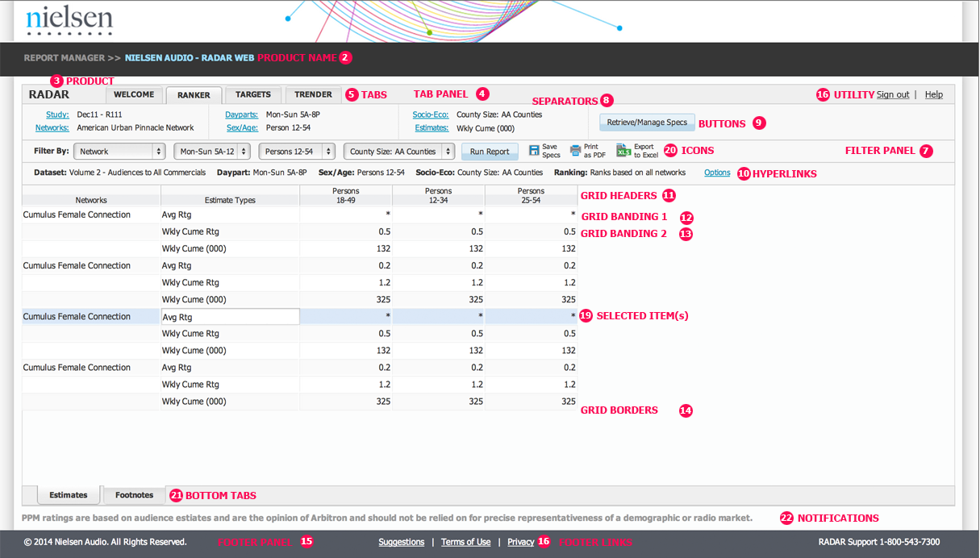Click the PPM ratings notification text
Viewport: 980px width, 558px height.
[x=387, y=518]
